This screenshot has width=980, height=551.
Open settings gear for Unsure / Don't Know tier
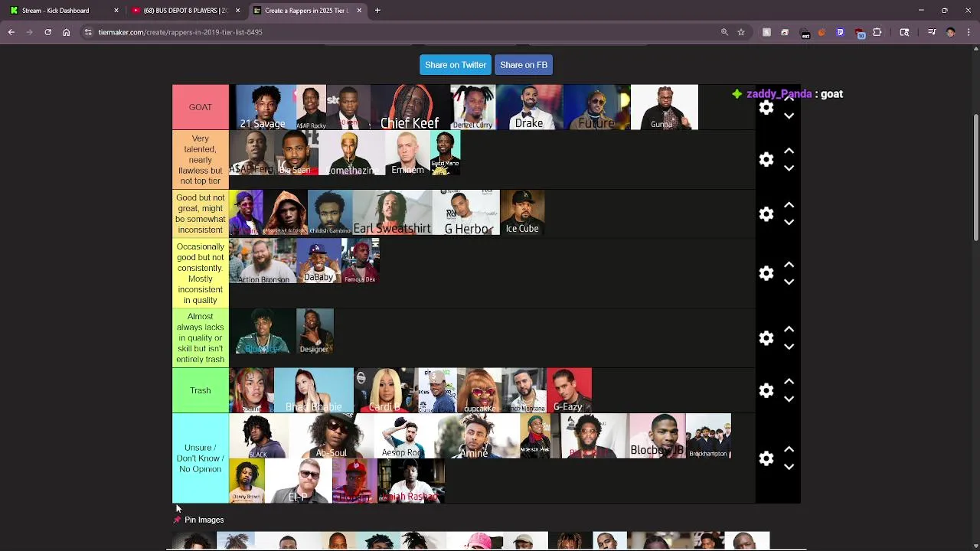(766, 458)
